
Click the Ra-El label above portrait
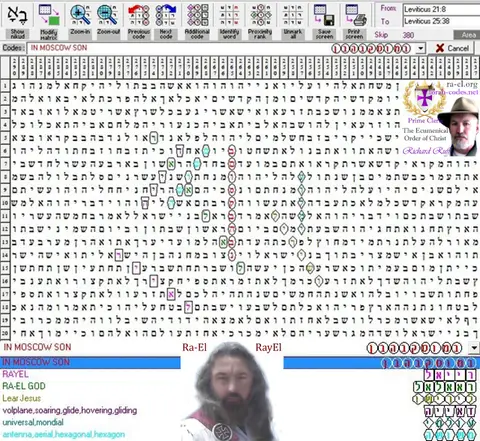194,347
